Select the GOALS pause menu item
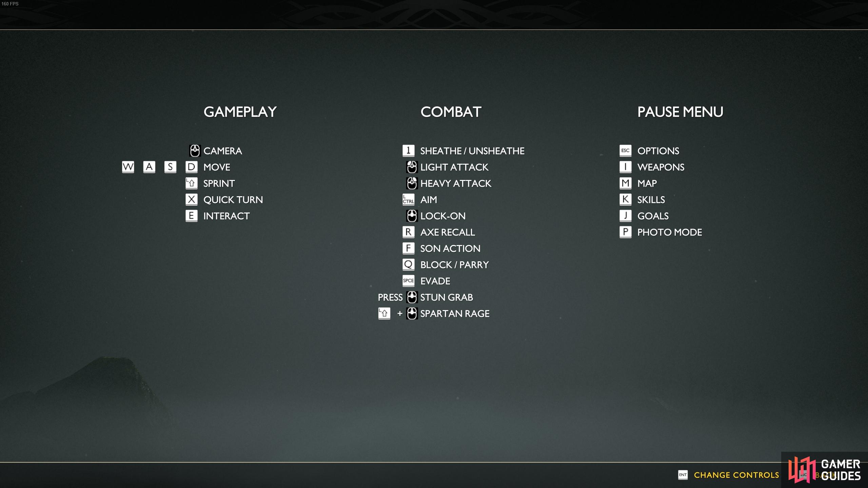The image size is (868, 488). click(x=653, y=216)
